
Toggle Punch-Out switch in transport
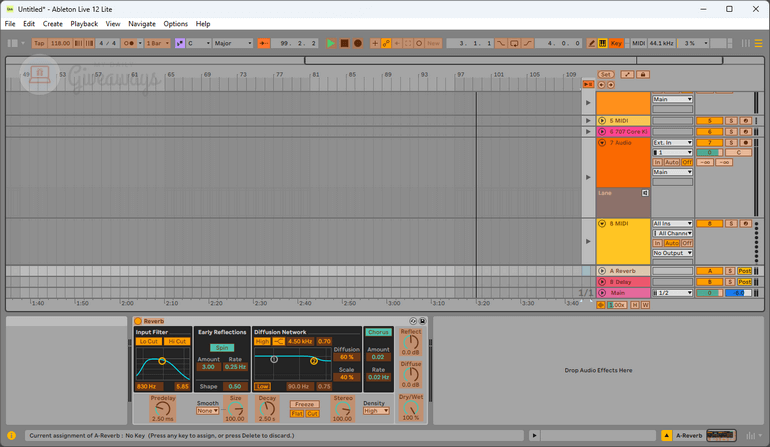click(527, 43)
